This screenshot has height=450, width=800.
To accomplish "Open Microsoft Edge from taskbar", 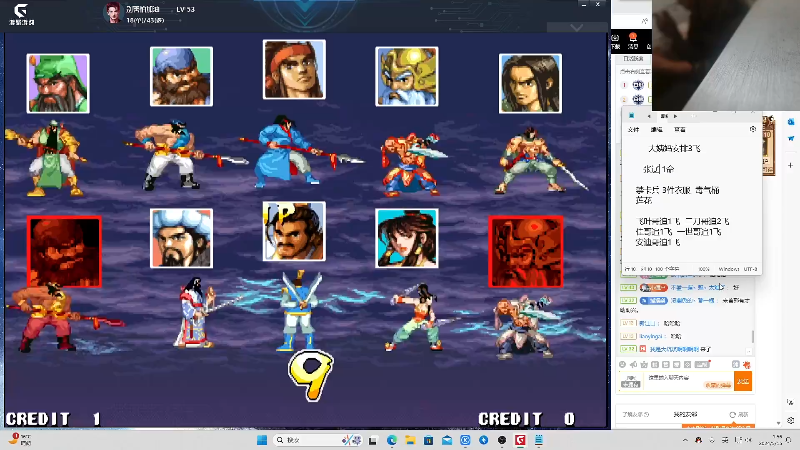I will tap(391, 440).
